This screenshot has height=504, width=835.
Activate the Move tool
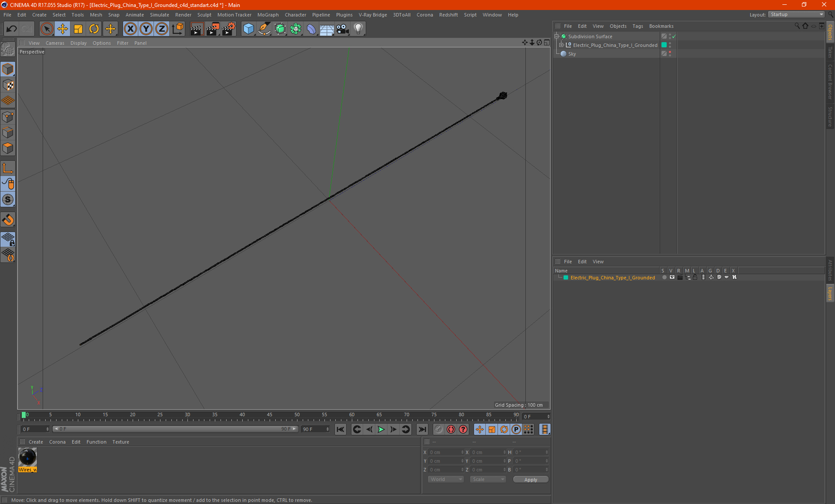[x=62, y=29]
